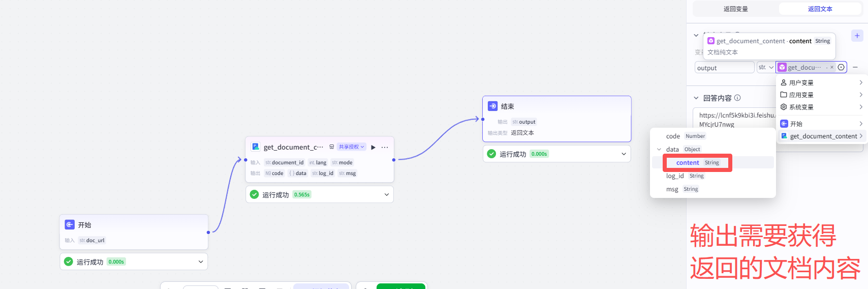Click the lang input tag

(318, 163)
